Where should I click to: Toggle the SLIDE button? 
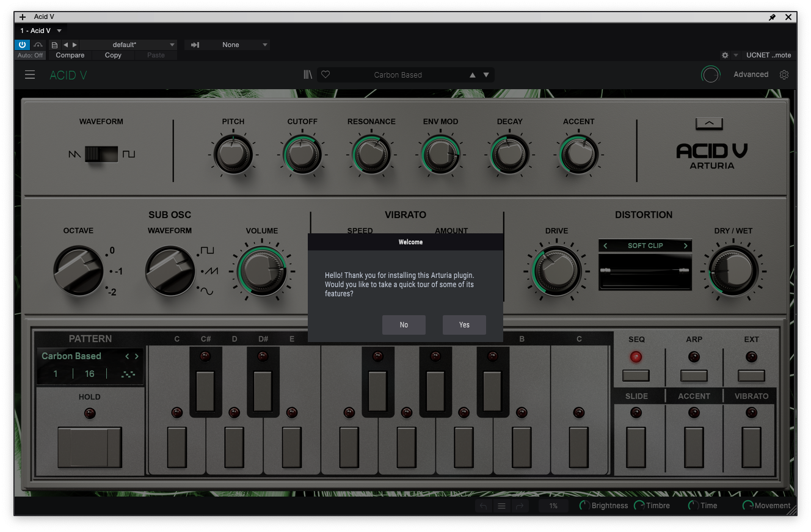tap(636, 447)
